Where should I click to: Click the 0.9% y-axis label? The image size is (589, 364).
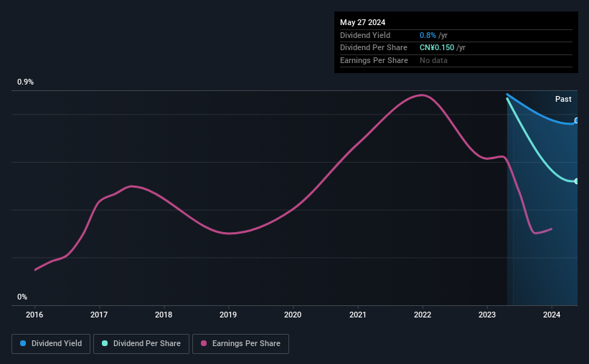(x=25, y=82)
